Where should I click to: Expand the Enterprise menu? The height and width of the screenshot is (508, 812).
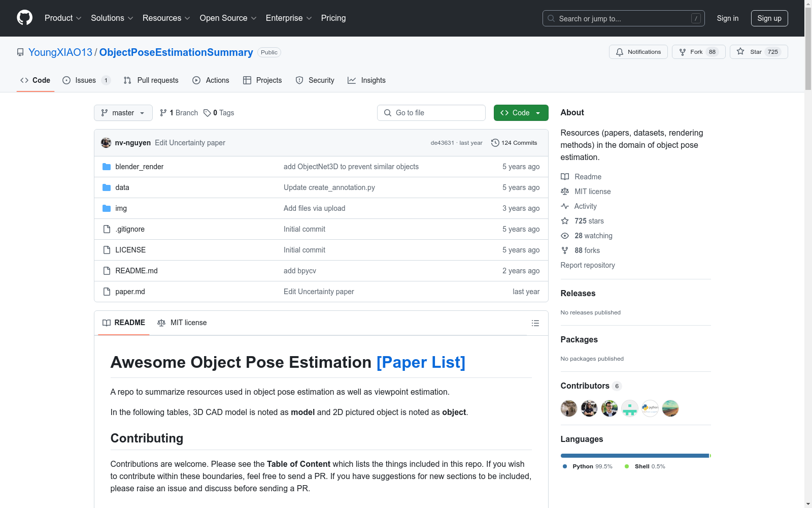289,18
